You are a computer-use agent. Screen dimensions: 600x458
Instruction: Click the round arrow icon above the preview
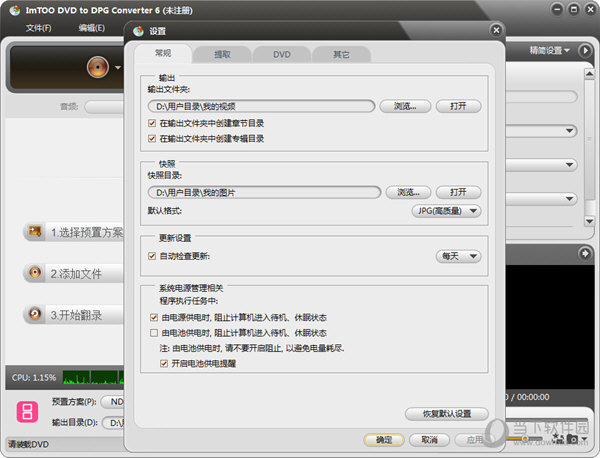pos(585,253)
